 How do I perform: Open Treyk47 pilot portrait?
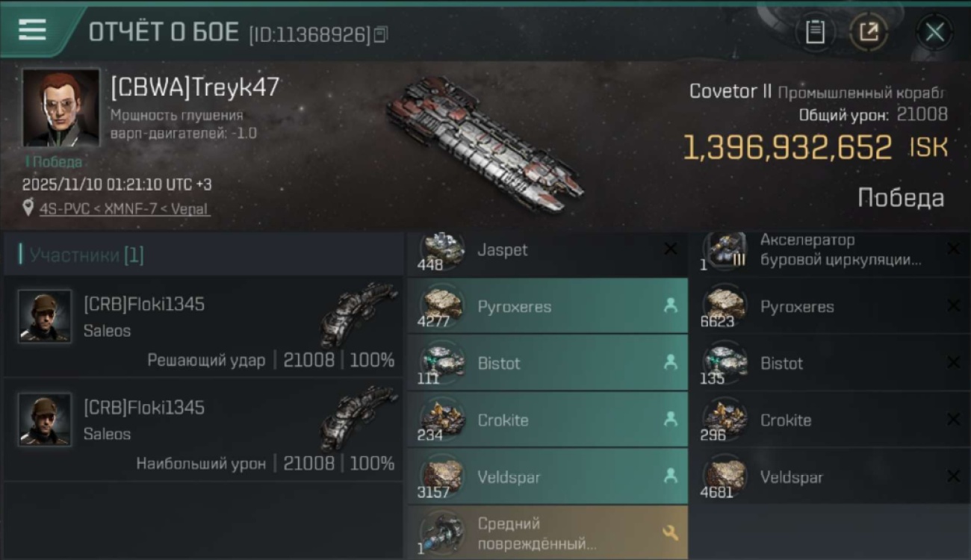click(61, 108)
